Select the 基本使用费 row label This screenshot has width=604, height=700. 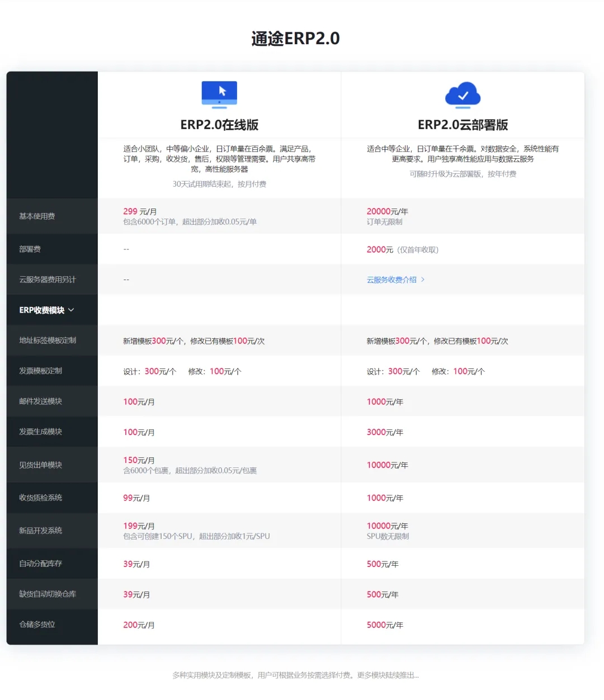(x=37, y=216)
